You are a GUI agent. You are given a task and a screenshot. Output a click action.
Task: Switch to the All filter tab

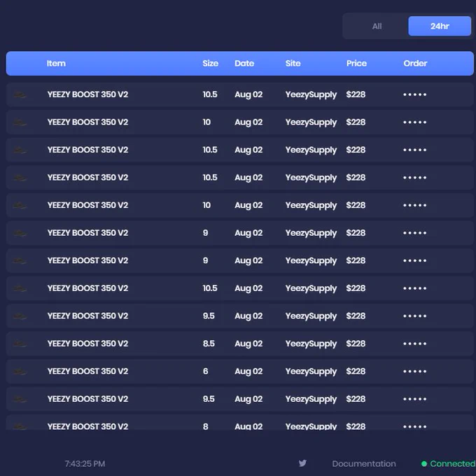(377, 26)
